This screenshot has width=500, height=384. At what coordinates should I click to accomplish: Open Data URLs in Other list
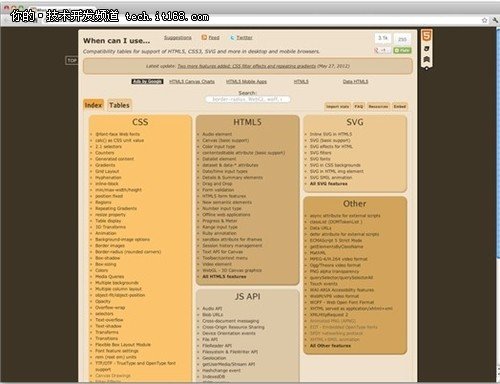coord(320,228)
